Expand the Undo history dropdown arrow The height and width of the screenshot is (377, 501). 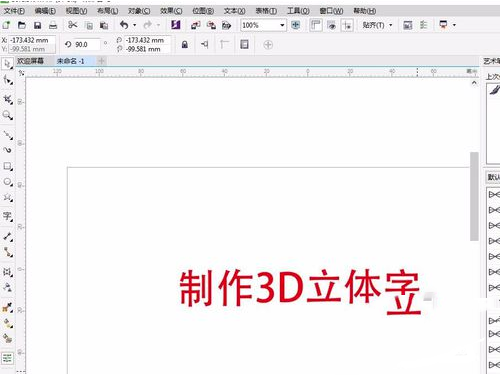[134, 25]
